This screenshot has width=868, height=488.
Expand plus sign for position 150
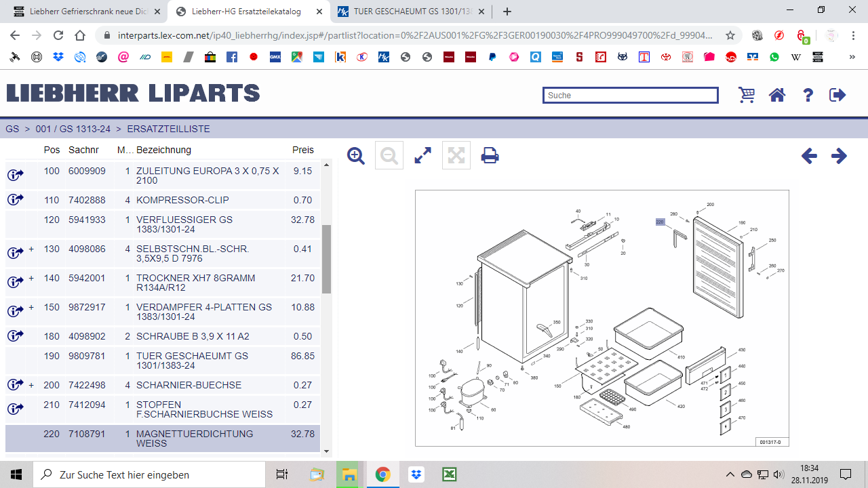(31, 307)
